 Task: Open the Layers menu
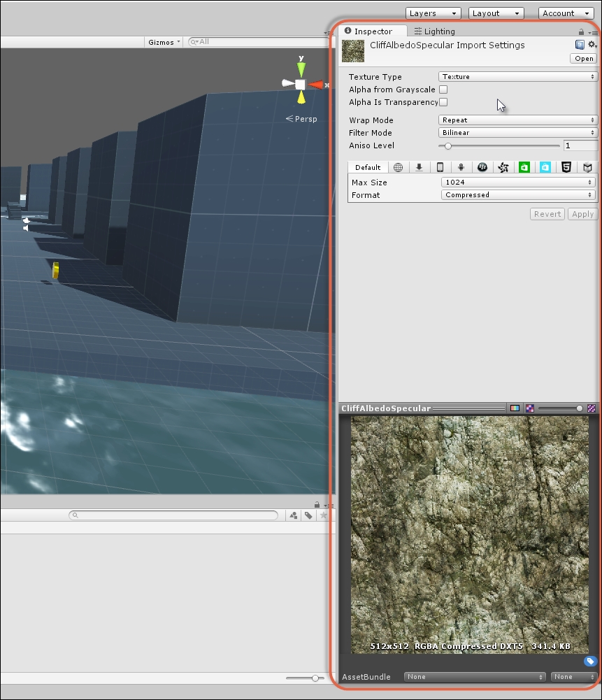pyautogui.click(x=433, y=13)
